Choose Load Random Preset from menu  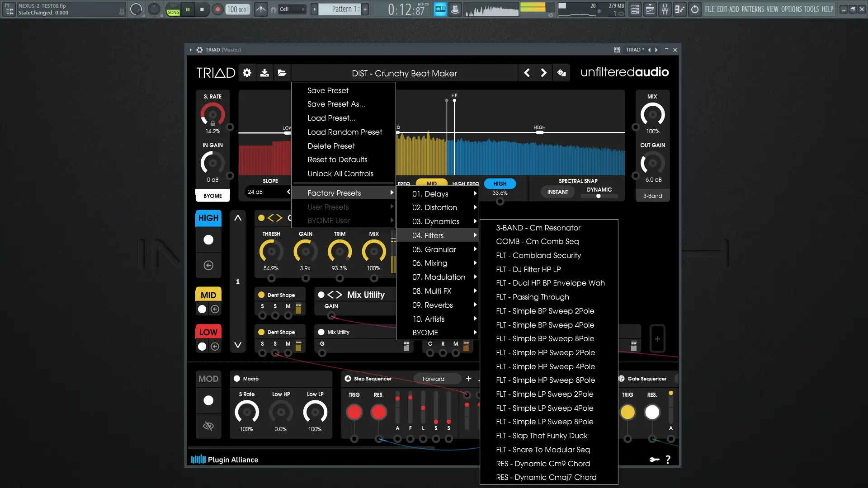[x=344, y=132]
